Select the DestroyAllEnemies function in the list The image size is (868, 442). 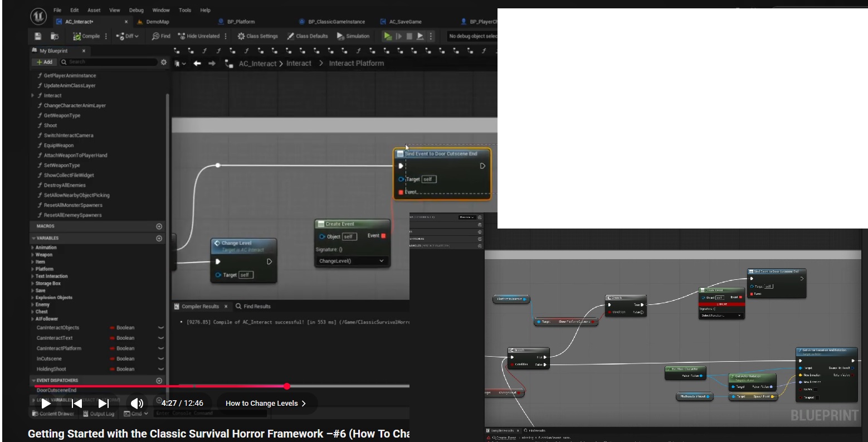point(65,185)
